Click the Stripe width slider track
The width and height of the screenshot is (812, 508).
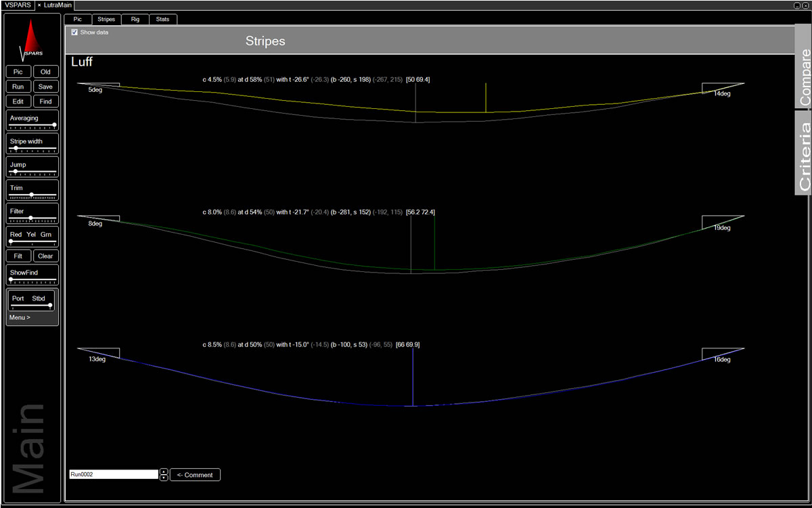(x=32, y=147)
